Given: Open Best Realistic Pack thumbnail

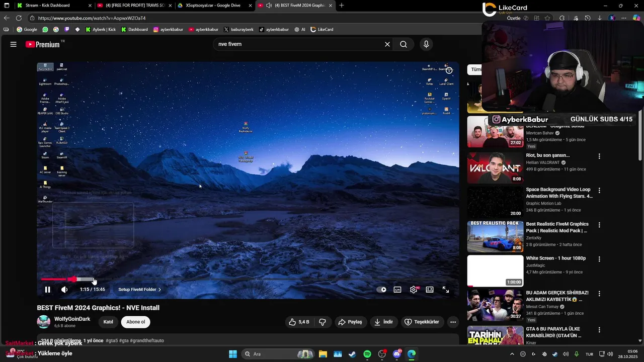Looking at the screenshot, I should pyautogui.click(x=495, y=236).
